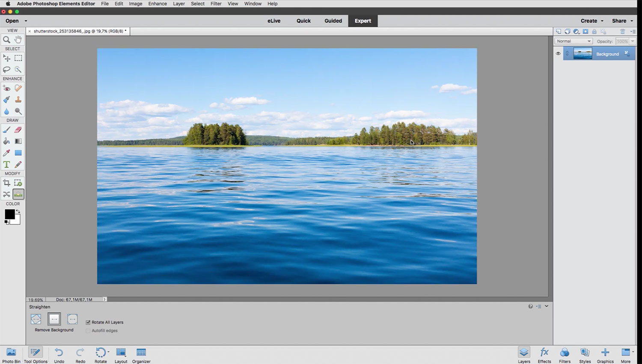Select the Rectangular Marquee tool
Image resolution: width=642 pixels, height=364 pixels.
[x=18, y=58]
